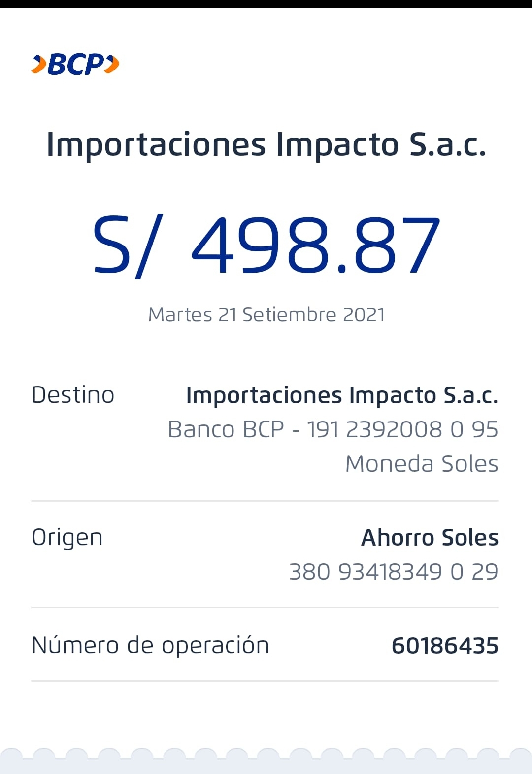532x774 pixels.
Task: Select origin account number 380 93418349 0 29
Action: click(393, 572)
